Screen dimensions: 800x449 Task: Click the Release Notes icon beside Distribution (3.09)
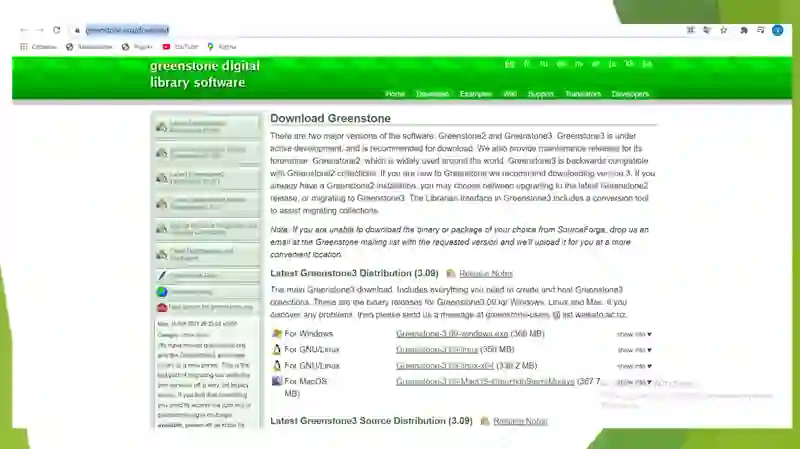pyautogui.click(x=451, y=273)
